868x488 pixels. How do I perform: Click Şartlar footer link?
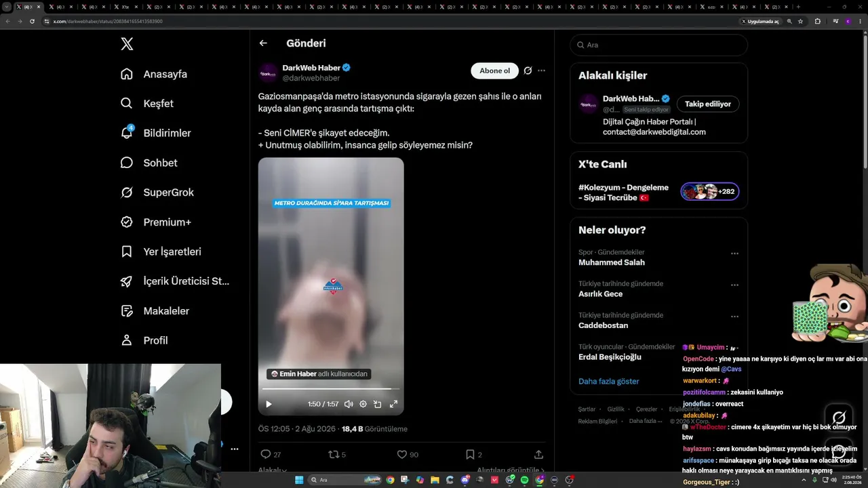tap(587, 409)
